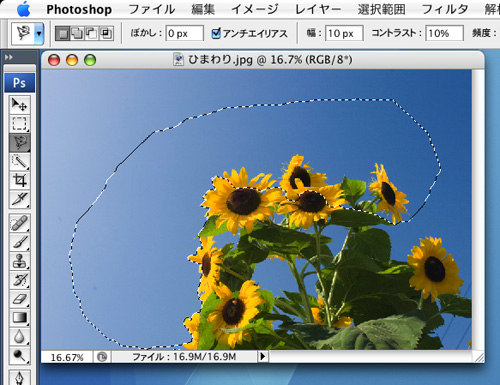Select the Healing Brush tool
The image size is (500, 385).
point(20,223)
